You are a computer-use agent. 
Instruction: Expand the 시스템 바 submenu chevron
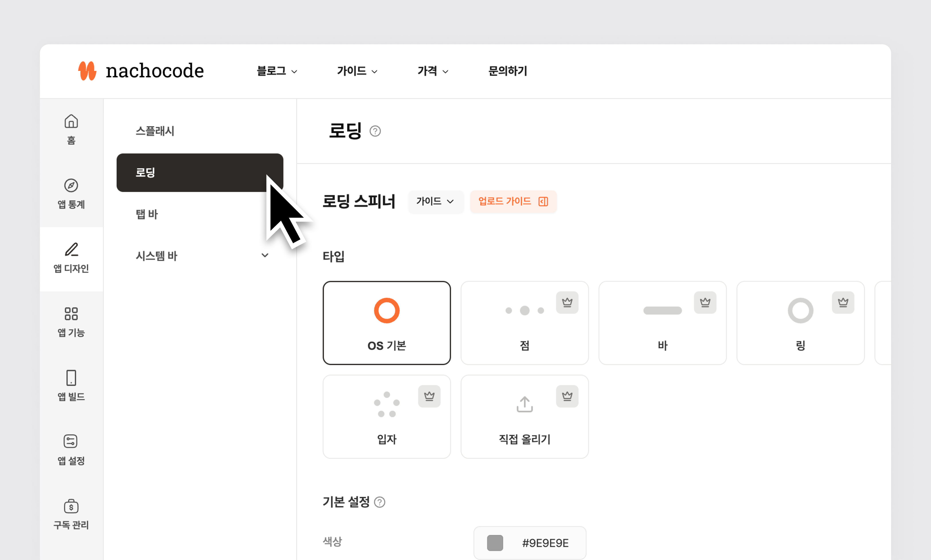click(265, 255)
